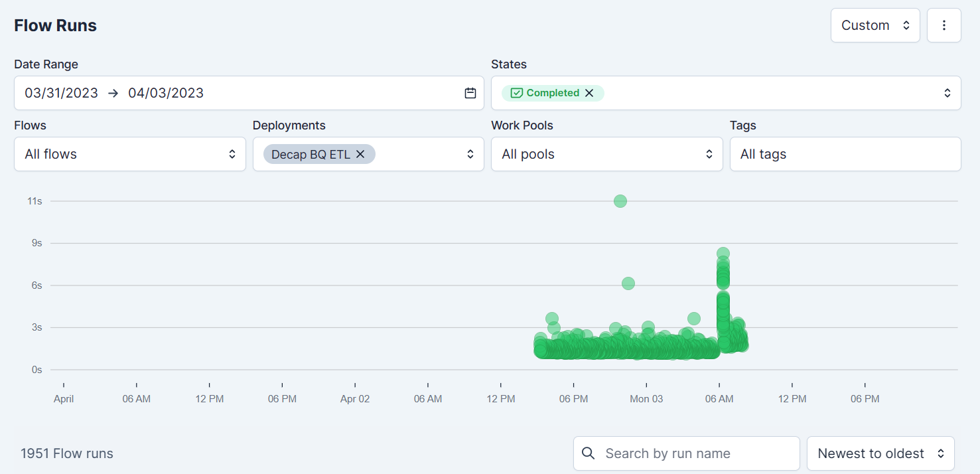Open the calendar date picker icon
Image resolution: width=980 pixels, height=474 pixels.
[x=470, y=93]
